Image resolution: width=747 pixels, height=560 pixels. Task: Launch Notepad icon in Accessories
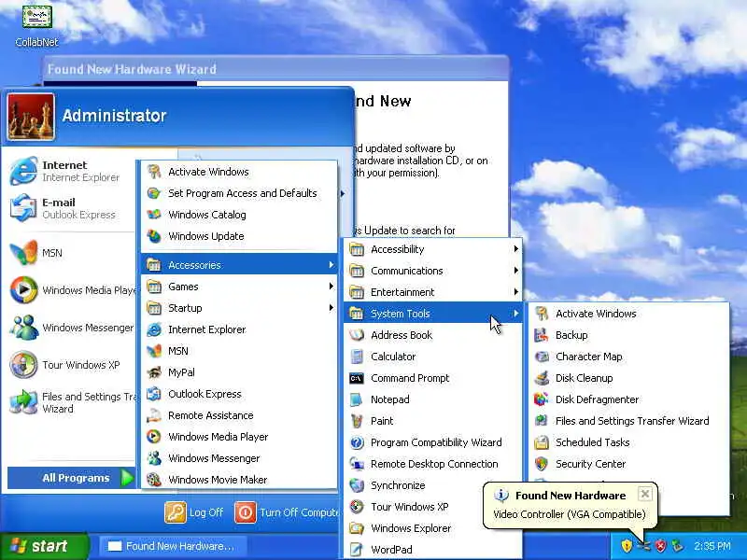(357, 399)
